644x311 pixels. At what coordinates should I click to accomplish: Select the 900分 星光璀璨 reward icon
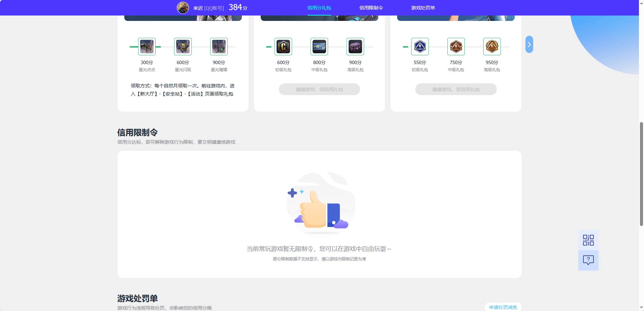tap(219, 47)
